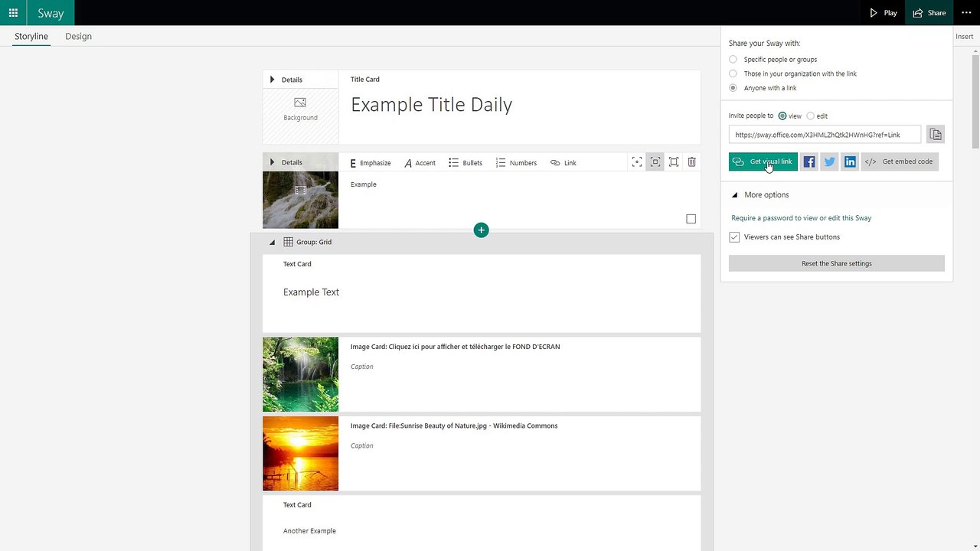Open the app launcher waffle icon
Image resolution: width=980 pixels, height=551 pixels.
(13, 12)
